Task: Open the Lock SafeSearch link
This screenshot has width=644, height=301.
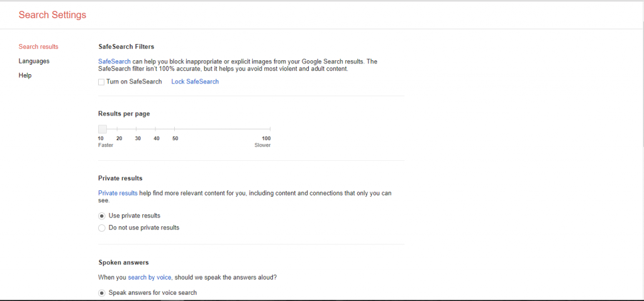Action: (195, 82)
